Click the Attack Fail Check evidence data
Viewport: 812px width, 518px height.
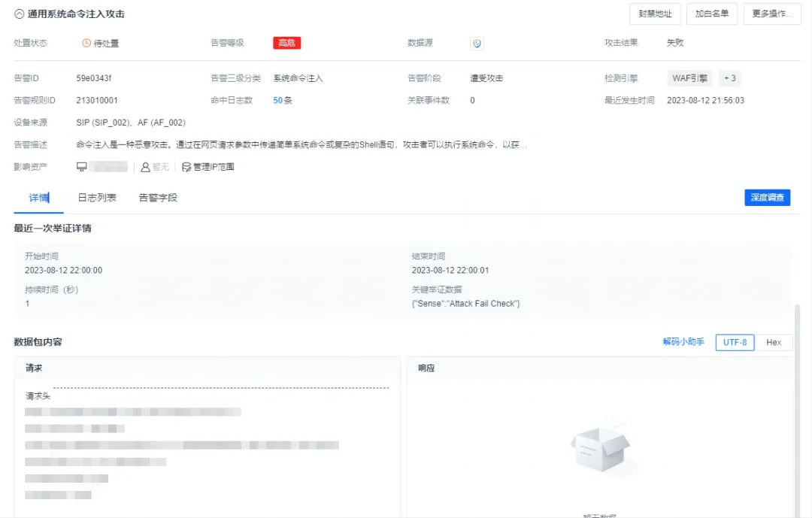coord(465,304)
